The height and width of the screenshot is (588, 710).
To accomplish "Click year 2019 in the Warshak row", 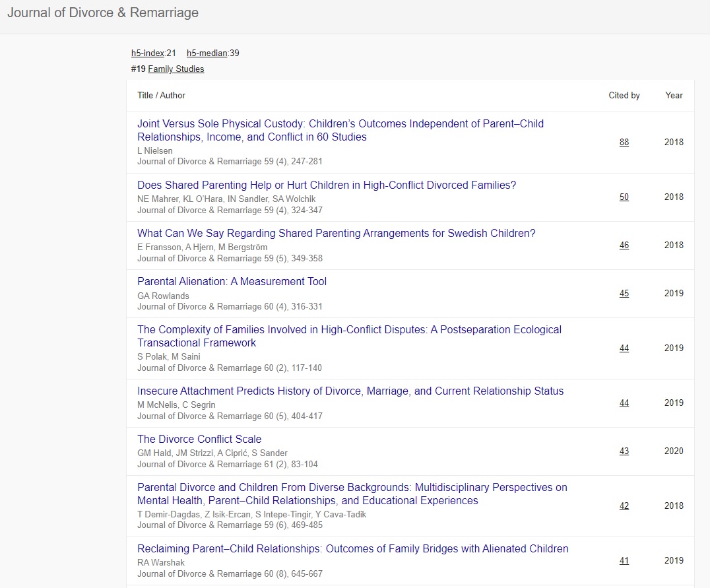I will click(674, 561).
